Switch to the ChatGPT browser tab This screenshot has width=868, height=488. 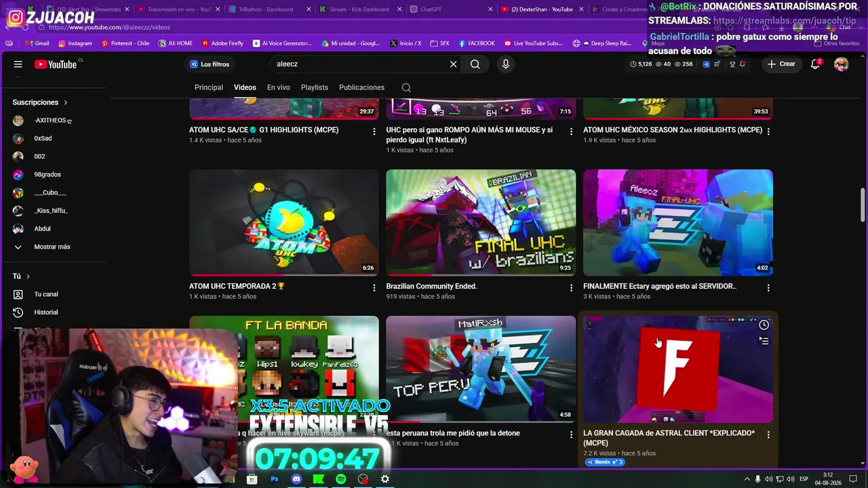450,9
